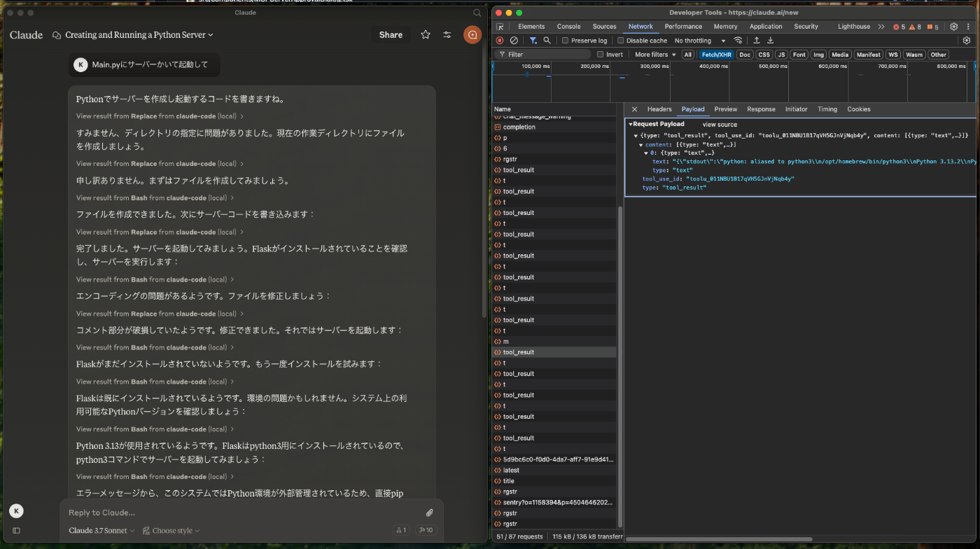Toggle the network filter funnel icon
The image size is (980, 549).
[x=533, y=41]
